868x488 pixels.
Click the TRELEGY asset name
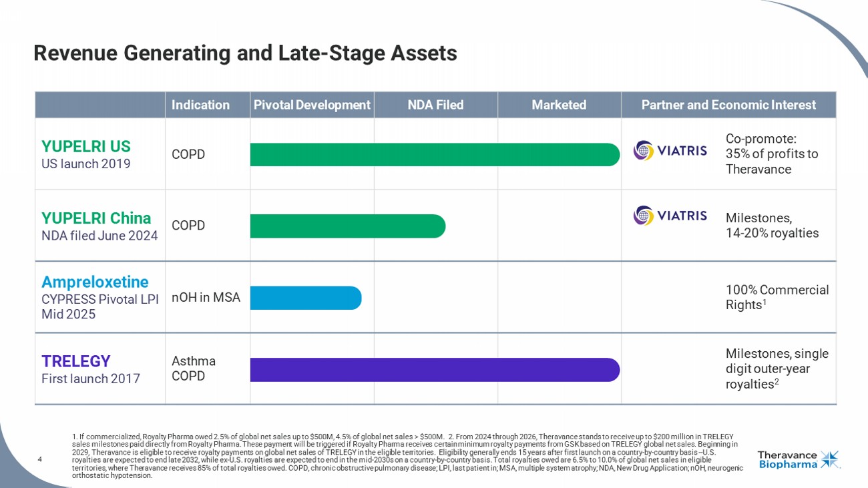[x=76, y=361]
